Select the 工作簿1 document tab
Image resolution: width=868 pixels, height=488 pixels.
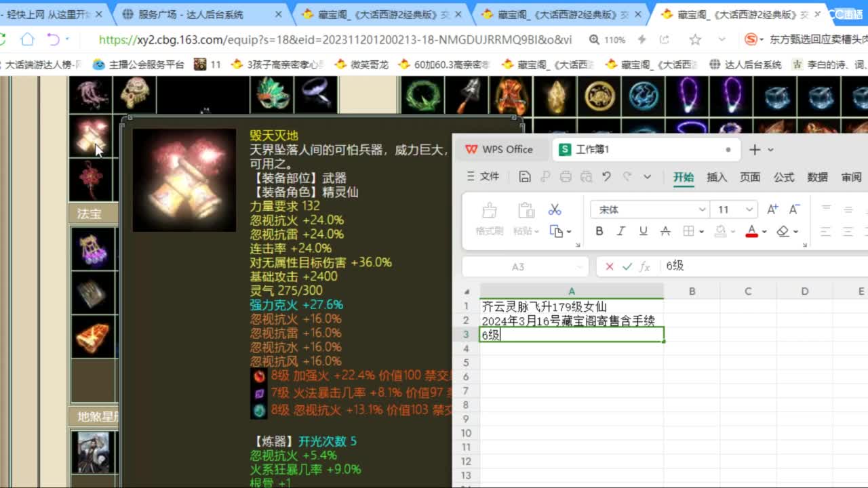[x=644, y=150]
